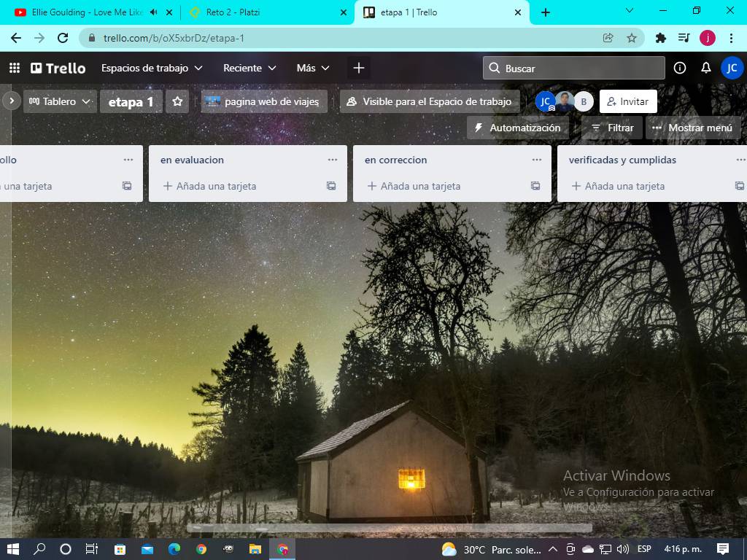
Task: Switch to Reto 2 - Platzi tab
Action: (x=233, y=12)
